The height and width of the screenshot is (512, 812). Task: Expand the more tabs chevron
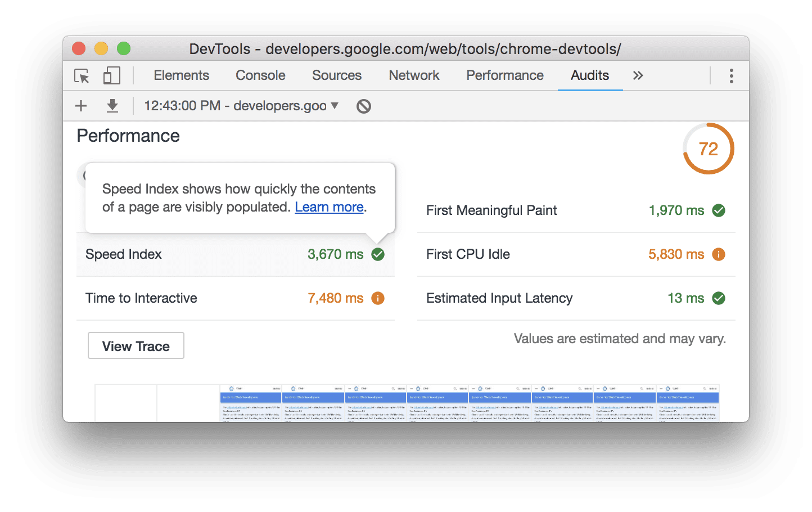[638, 76]
